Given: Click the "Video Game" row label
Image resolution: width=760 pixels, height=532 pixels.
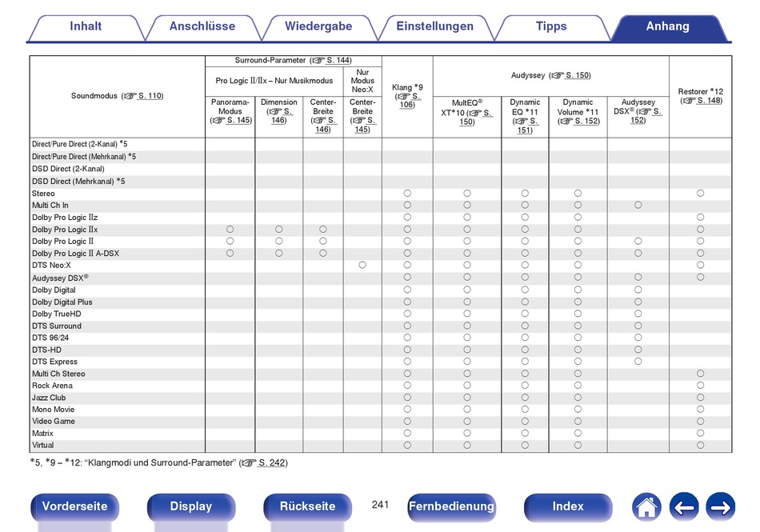Looking at the screenshot, I should tap(54, 422).
